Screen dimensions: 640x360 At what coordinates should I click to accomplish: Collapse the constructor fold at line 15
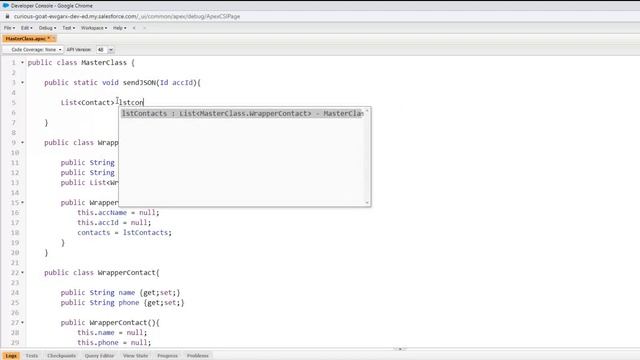22,202
